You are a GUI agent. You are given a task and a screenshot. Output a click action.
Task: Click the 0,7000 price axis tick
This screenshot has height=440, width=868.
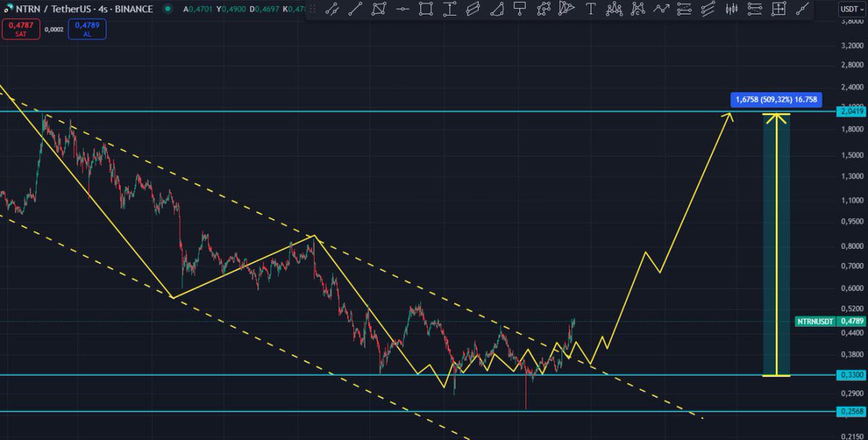[852, 267]
